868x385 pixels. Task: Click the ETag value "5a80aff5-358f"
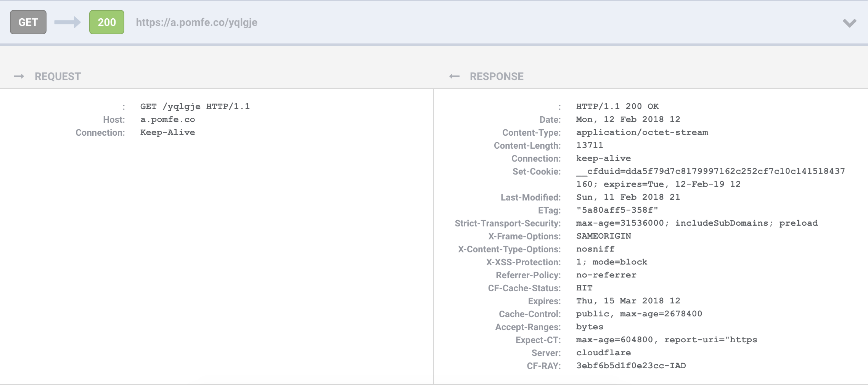pyautogui.click(x=617, y=210)
